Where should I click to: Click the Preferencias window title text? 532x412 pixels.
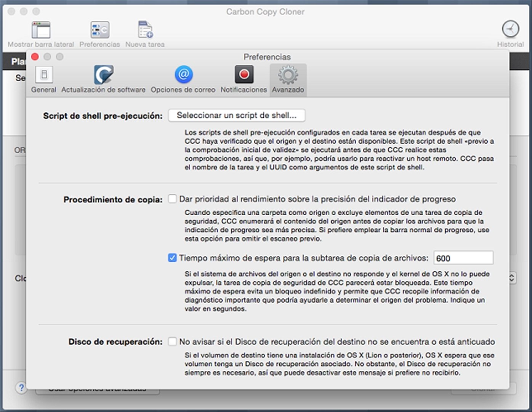point(267,57)
